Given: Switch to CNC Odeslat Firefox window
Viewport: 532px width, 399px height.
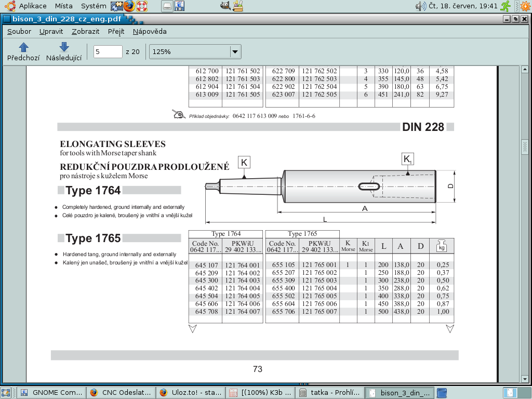Looking at the screenshot, I should (122, 392).
